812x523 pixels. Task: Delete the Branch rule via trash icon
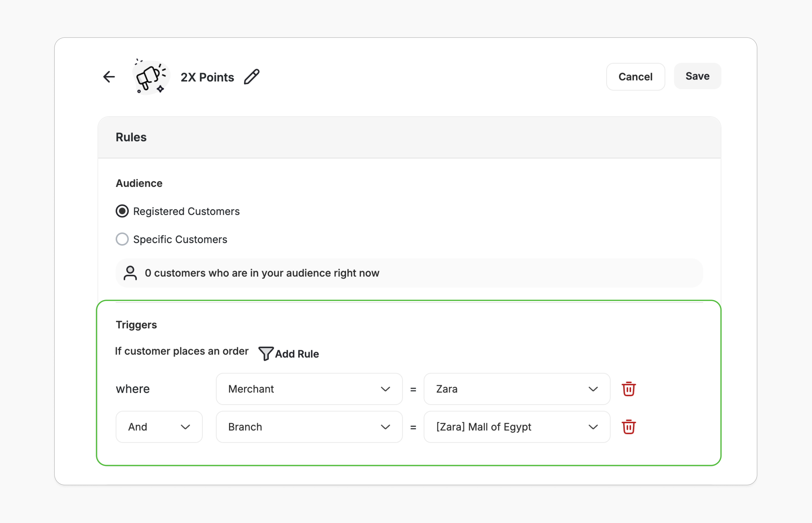(629, 427)
